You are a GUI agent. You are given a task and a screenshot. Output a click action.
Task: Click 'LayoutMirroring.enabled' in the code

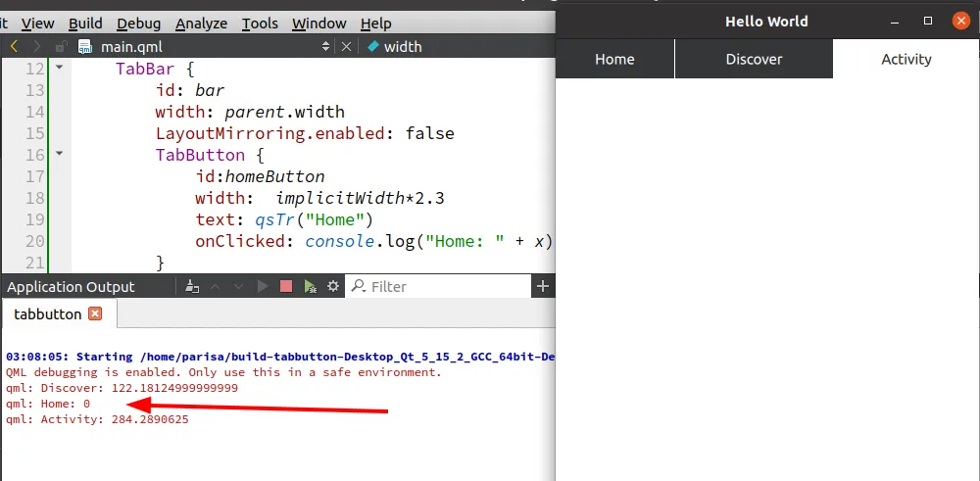click(x=269, y=133)
